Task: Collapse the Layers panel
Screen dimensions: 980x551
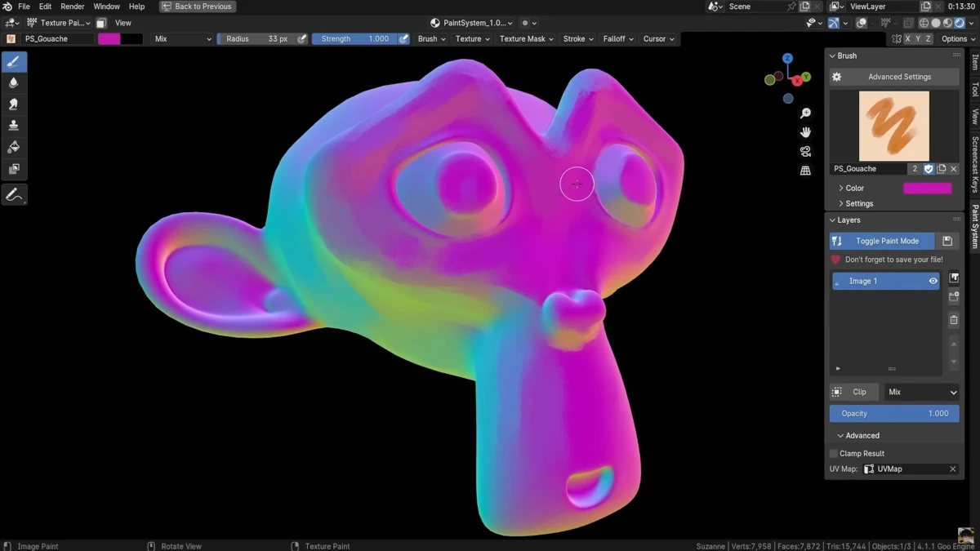Action: [844, 220]
